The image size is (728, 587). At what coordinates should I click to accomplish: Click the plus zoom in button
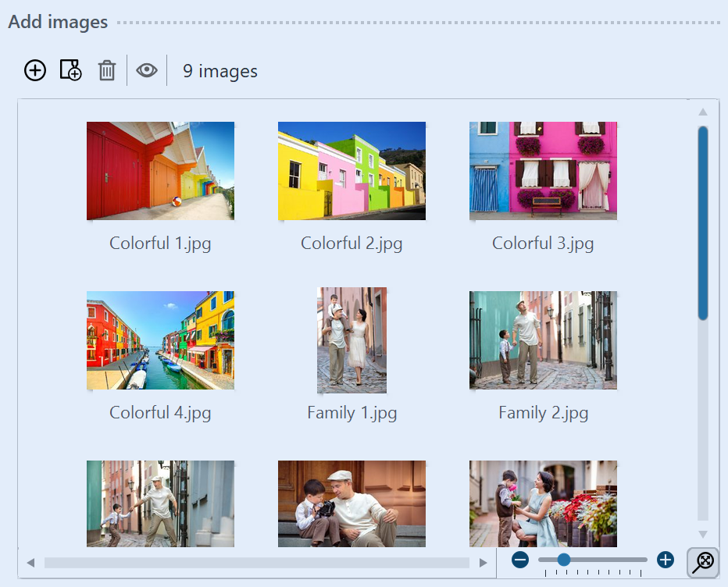tap(666, 560)
